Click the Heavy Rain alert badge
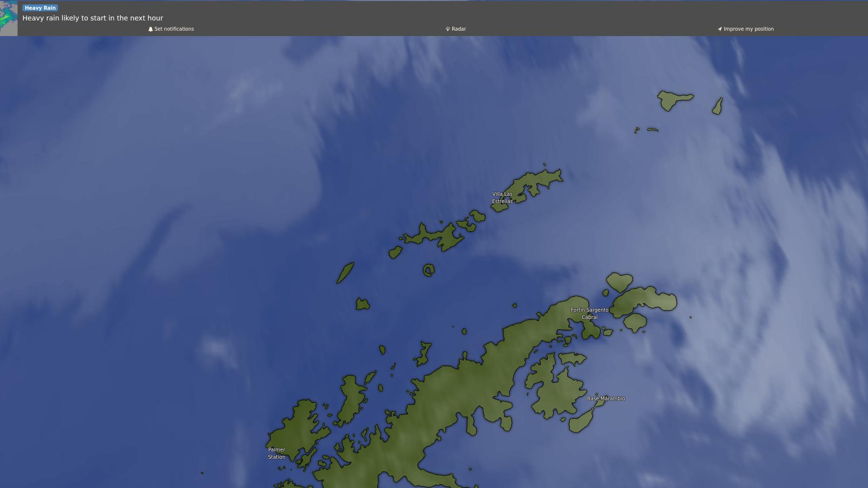This screenshot has width=868, height=488. click(x=40, y=8)
